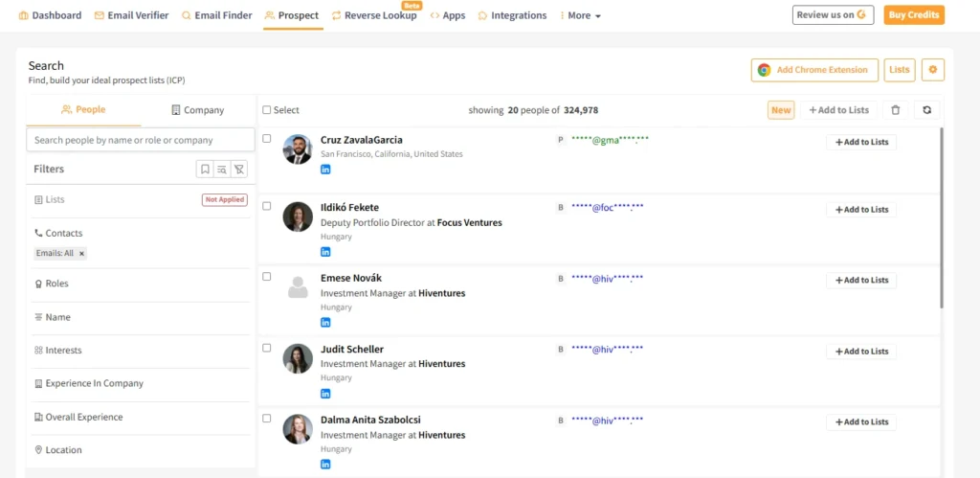Click the 'P' email type badge for Cruz
This screenshot has height=478, width=980.
point(561,140)
